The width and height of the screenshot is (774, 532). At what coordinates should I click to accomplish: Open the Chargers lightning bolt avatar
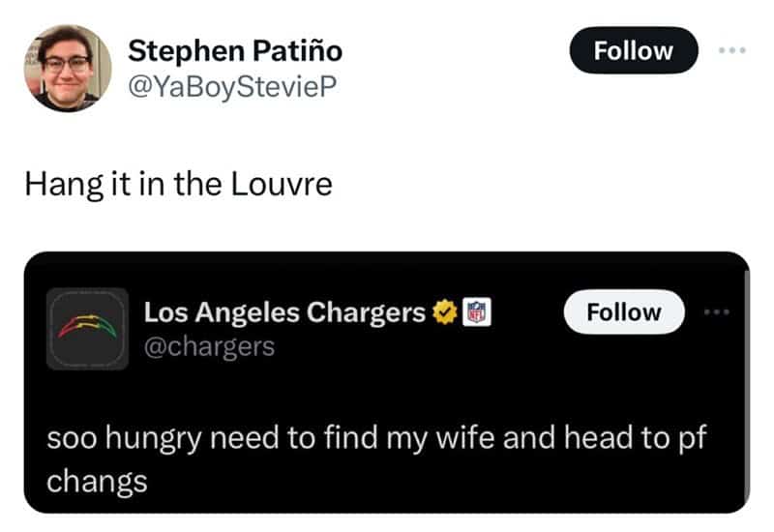[x=87, y=329]
